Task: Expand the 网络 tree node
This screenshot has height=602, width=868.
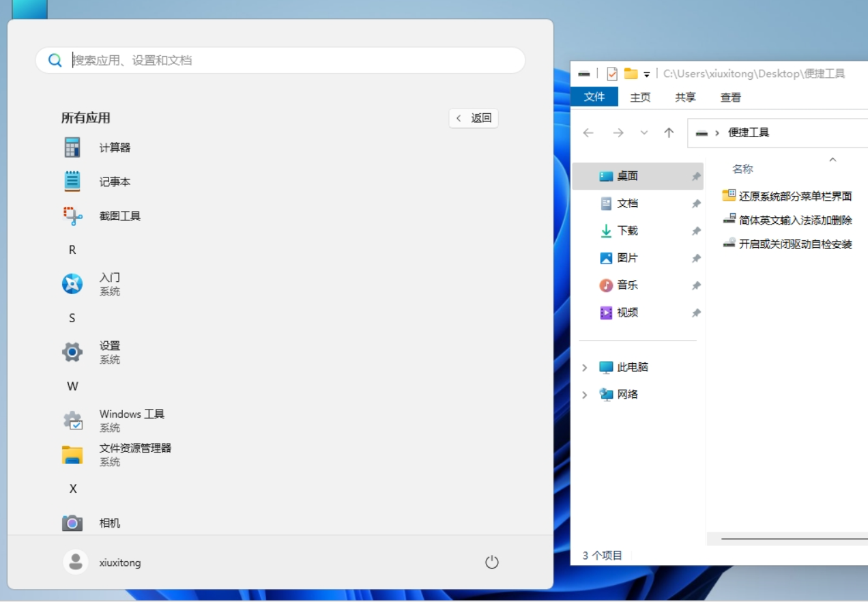Action: point(585,395)
